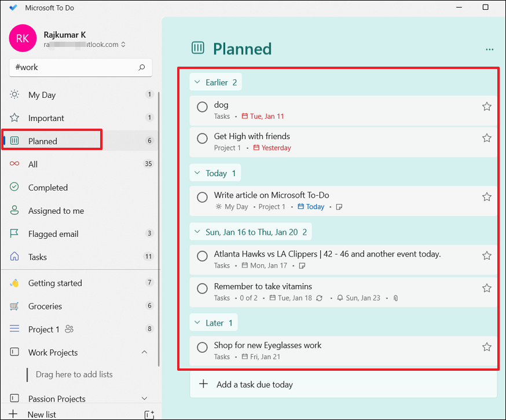Click the 'Tue, Jan 11' due date
This screenshot has height=420, width=506.
pyautogui.click(x=263, y=116)
